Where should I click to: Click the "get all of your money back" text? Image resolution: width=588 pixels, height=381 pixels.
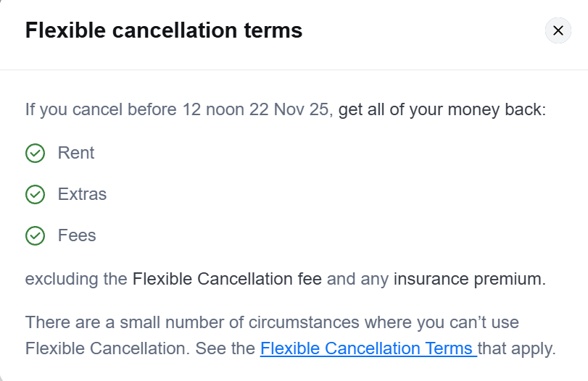pos(441,110)
